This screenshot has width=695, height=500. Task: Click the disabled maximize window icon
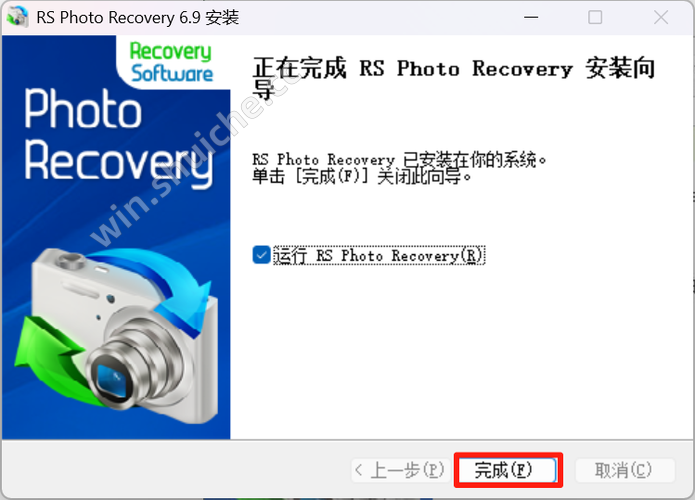(x=595, y=17)
